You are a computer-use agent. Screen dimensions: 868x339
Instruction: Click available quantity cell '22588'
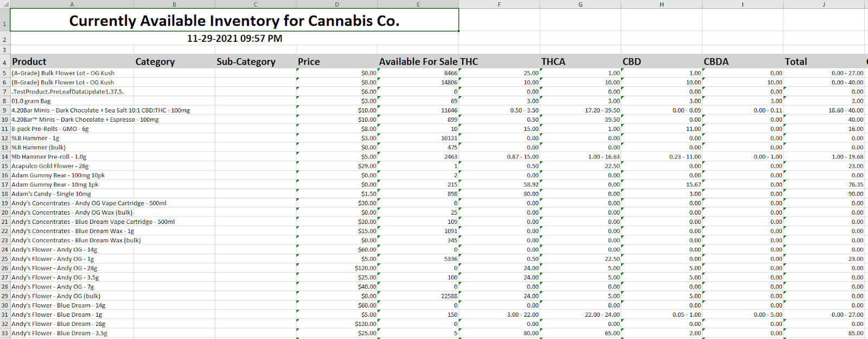pyautogui.click(x=418, y=296)
